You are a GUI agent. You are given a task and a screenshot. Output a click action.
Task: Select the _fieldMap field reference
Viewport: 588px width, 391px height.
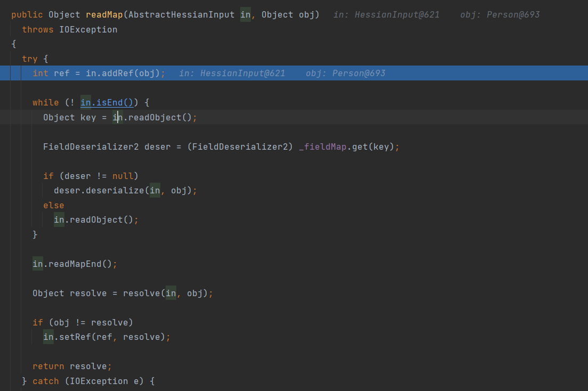322,146
